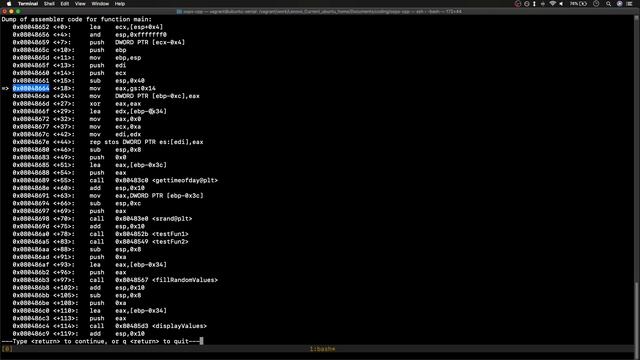640x360 pixels.
Task: Click the <fillRandomValues> call target
Action: (185, 280)
